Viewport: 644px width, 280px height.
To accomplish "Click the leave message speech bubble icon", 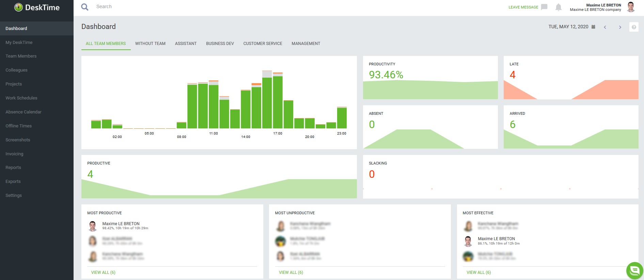I will (x=544, y=7).
